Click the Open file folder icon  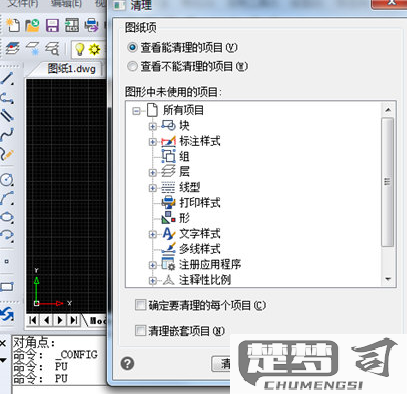pyautogui.click(x=32, y=25)
